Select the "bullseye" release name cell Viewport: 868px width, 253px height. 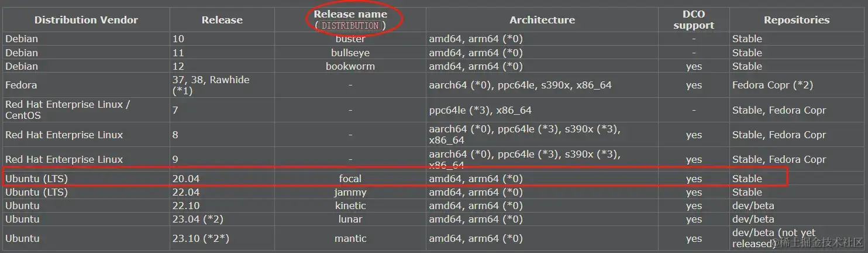350,53
